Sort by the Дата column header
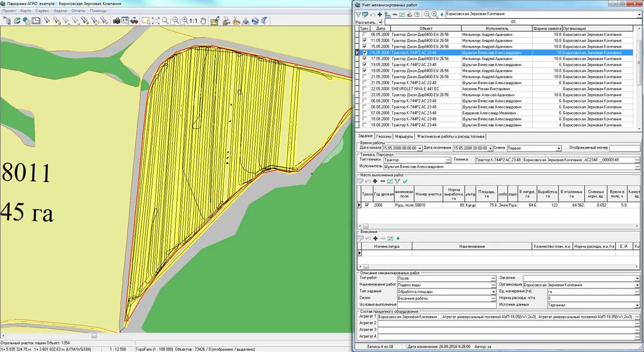This screenshot has width=644, height=352. coord(380,28)
